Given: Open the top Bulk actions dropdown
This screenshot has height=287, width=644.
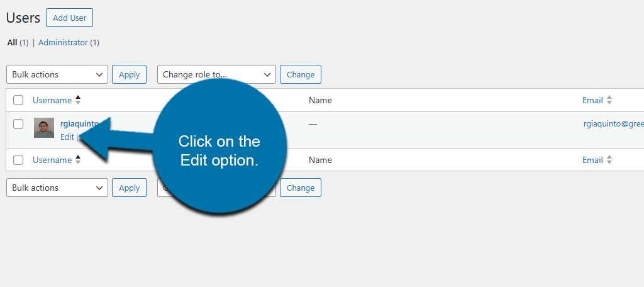Looking at the screenshot, I should click(x=57, y=74).
